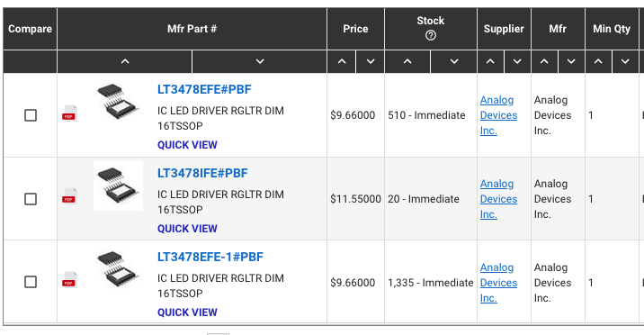Open PDF datasheet for LT3478IFE#PBF
The width and height of the screenshot is (644, 335).
coord(69,196)
